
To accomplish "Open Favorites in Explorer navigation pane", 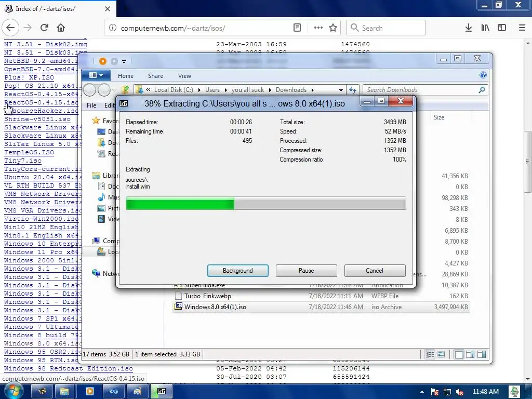I will click(105, 121).
